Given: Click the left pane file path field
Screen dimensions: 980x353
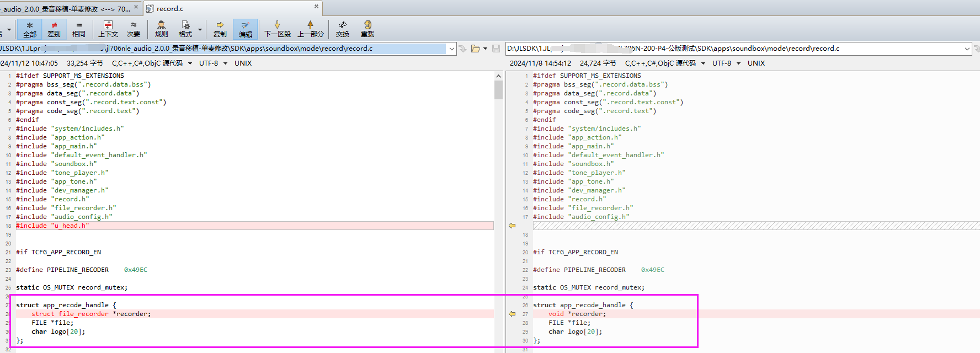Looking at the screenshot, I should (223, 49).
